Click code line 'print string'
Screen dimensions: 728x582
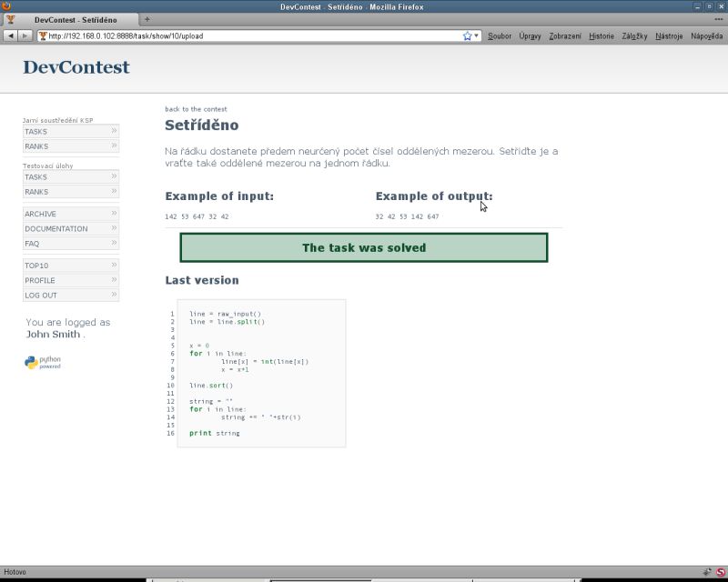215,433
